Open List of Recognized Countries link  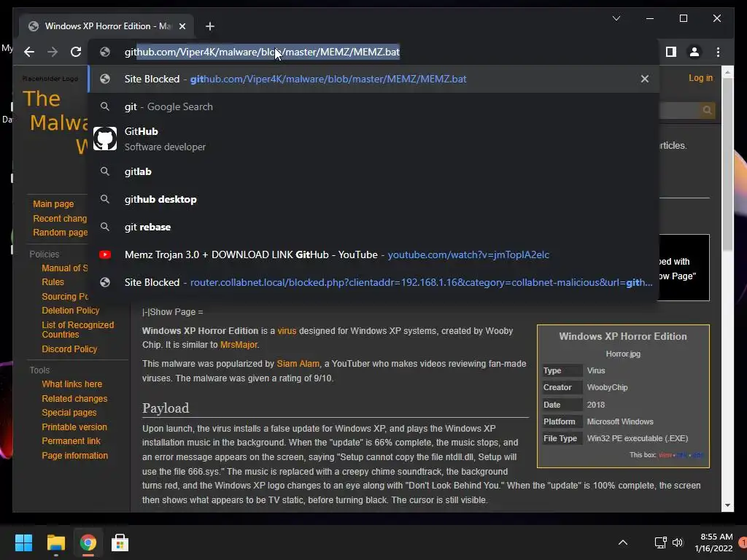(77, 330)
